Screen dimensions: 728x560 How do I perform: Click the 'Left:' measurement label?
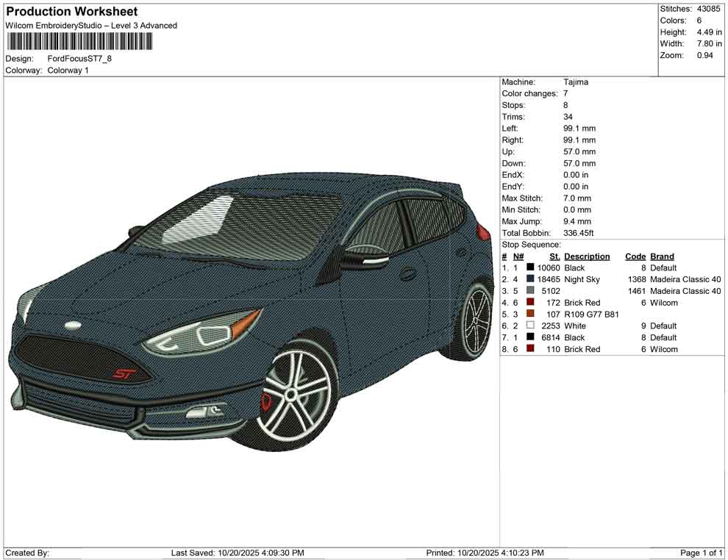click(x=510, y=129)
